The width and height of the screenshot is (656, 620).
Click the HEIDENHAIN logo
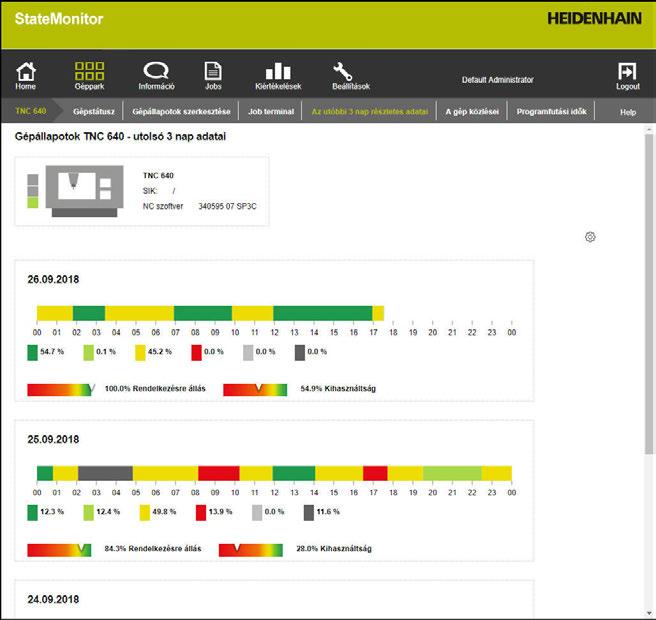[594, 18]
